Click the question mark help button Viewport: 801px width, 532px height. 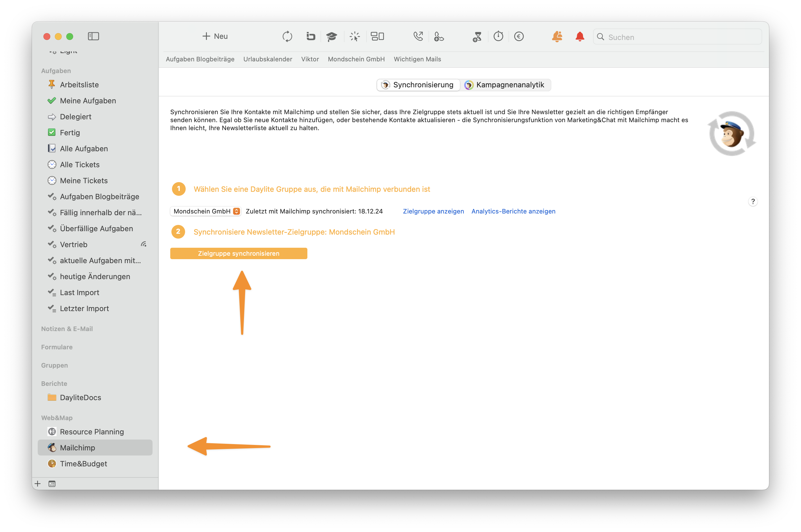click(753, 201)
